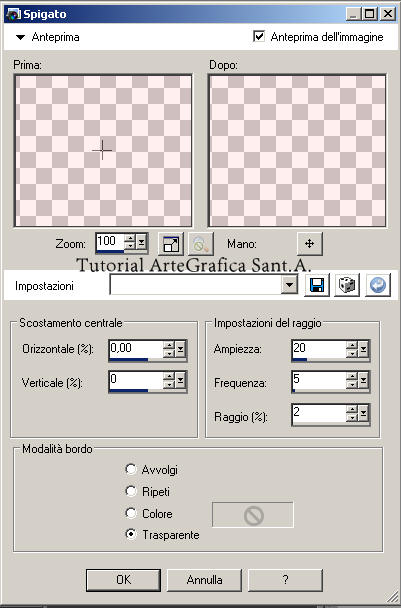Click the fit-to-window preview icon next to Zoom
This screenshot has width=401, height=608.
pos(171,244)
